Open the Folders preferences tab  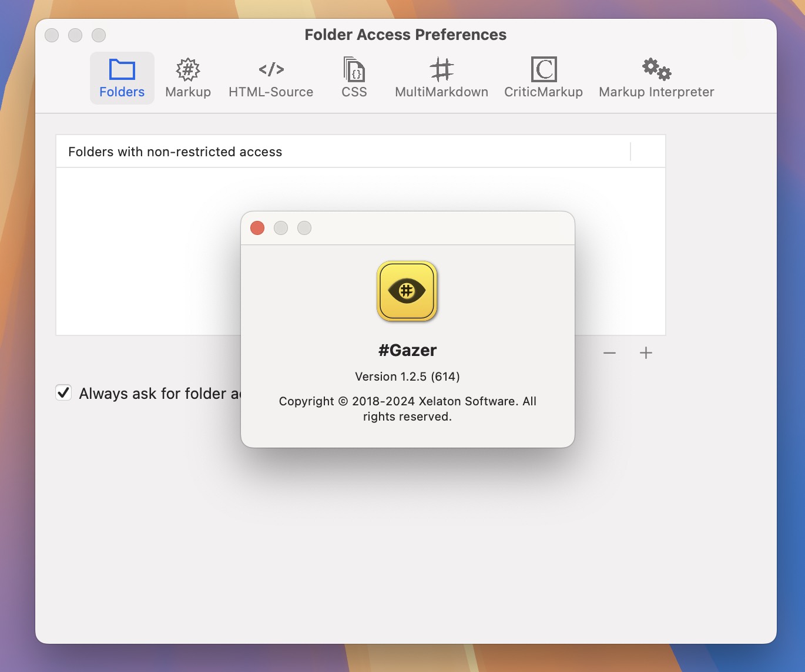click(x=122, y=78)
